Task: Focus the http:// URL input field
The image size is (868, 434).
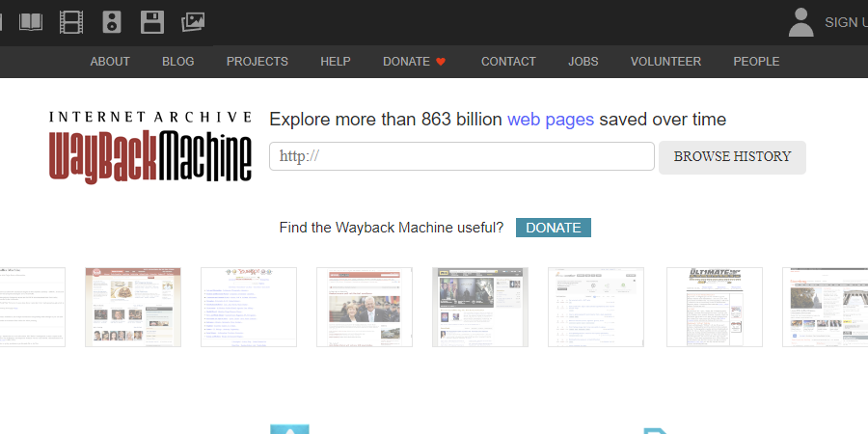Action: click(x=462, y=156)
